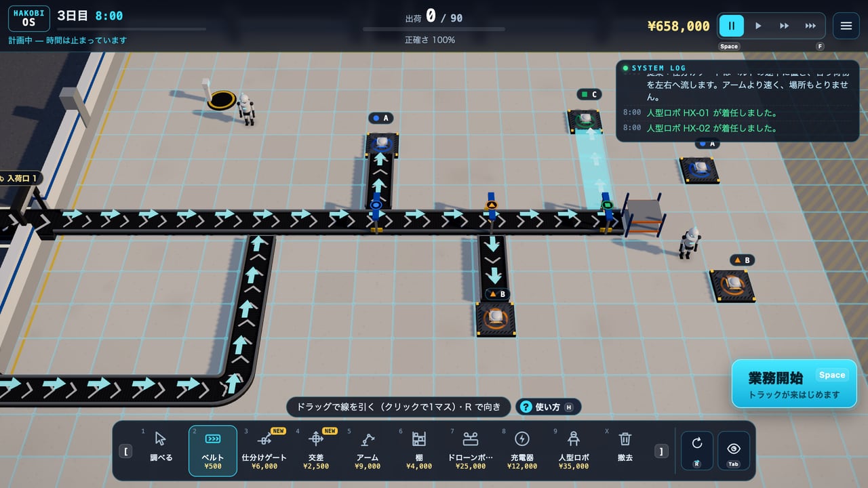Click the left bracket toolbar arrow
This screenshot has width=868, height=488.
(x=126, y=451)
